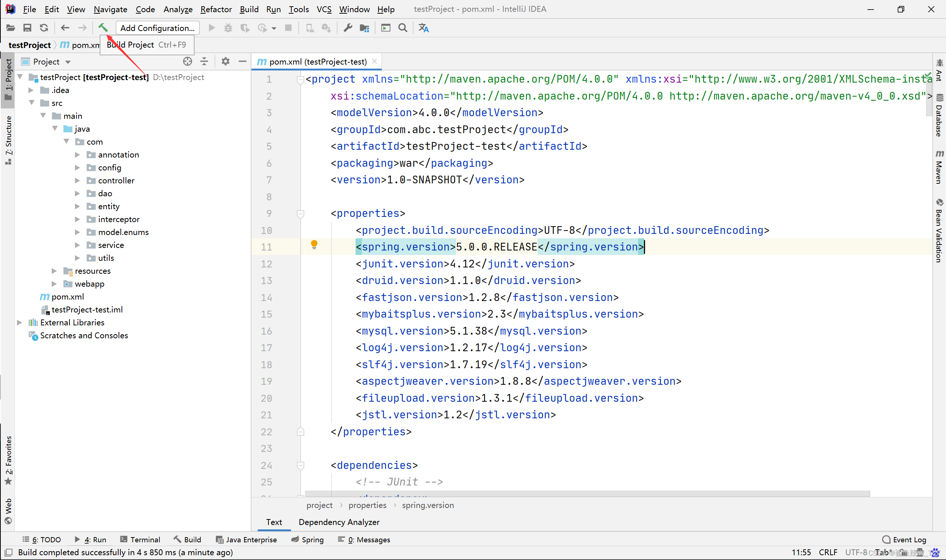Click the Build Project hammer icon
Image resolution: width=946 pixels, height=560 pixels.
pos(103,27)
